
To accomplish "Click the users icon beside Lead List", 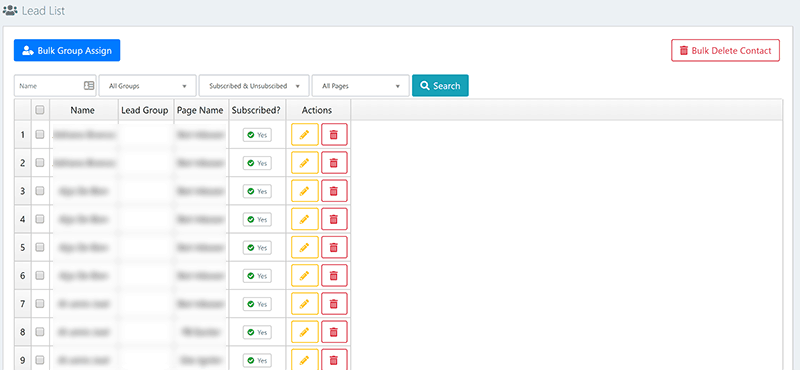I will pyautogui.click(x=10, y=10).
